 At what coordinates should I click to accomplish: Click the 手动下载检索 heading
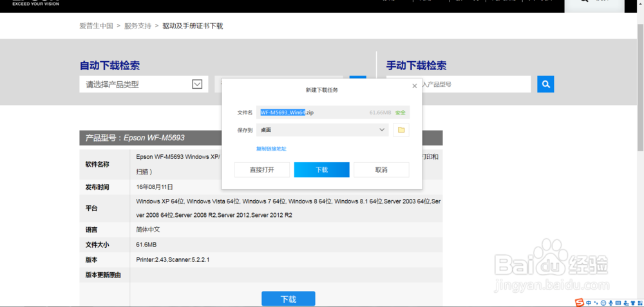[x=416, y=66]
